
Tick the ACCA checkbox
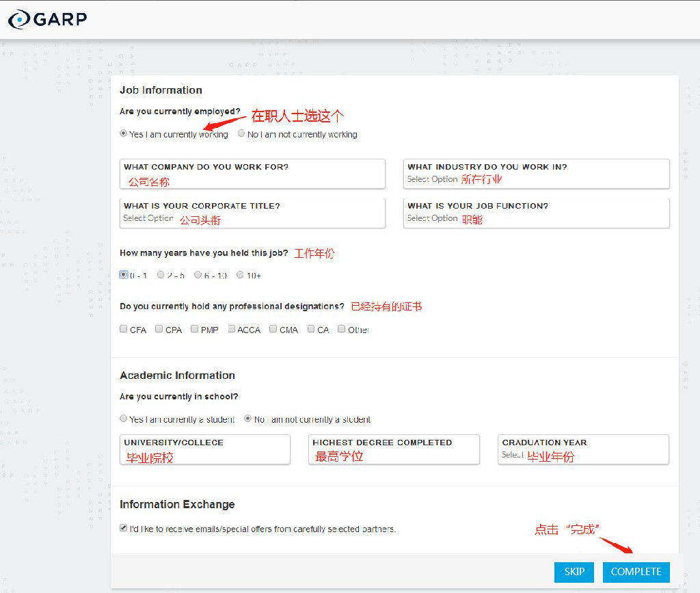232,329
